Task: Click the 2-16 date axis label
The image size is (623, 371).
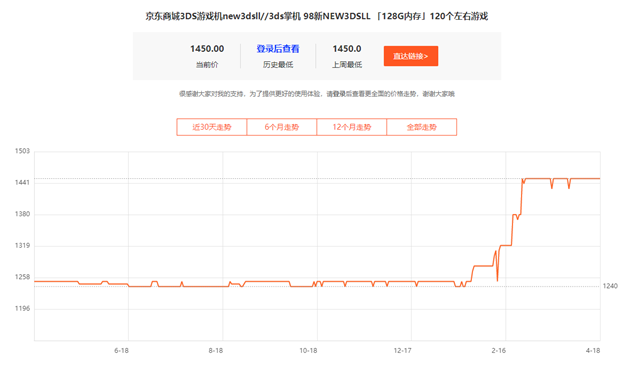Action: (499, 350)
